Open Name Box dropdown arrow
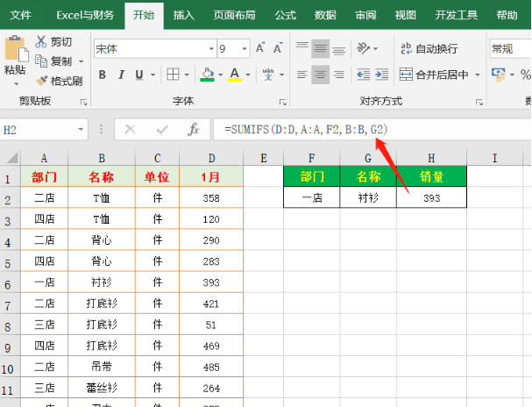This screenshot has height=407, width=532. [81, 129]
